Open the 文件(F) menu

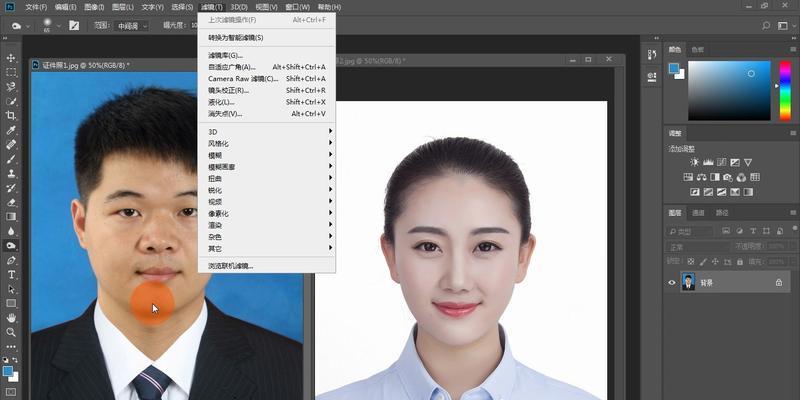[36, 7]
